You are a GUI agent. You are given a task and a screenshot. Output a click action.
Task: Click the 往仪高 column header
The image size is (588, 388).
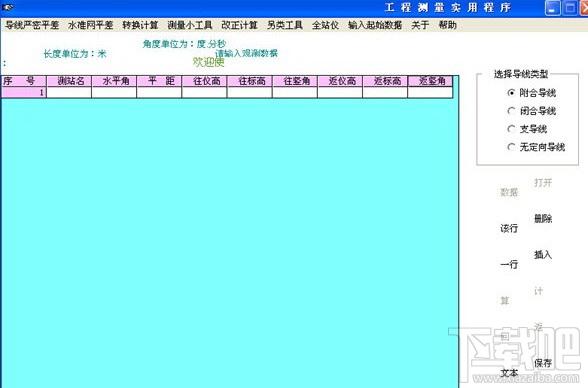(204, 81)
